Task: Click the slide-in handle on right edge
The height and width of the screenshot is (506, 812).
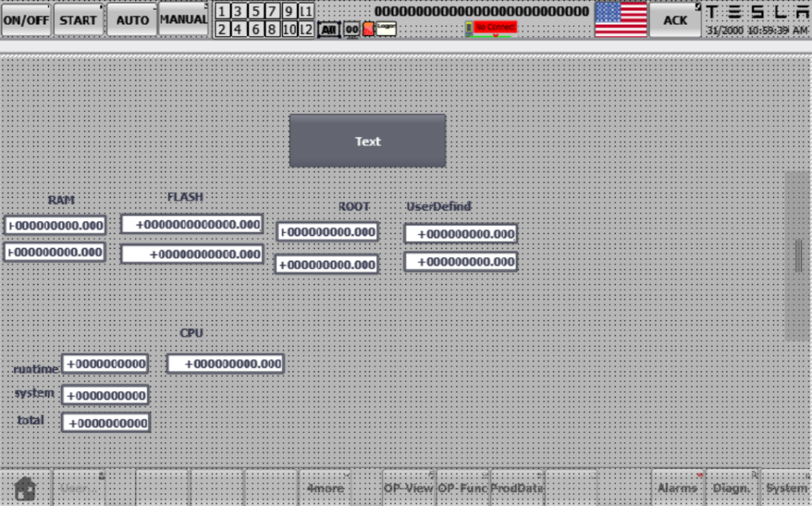Action: (798, 256)
